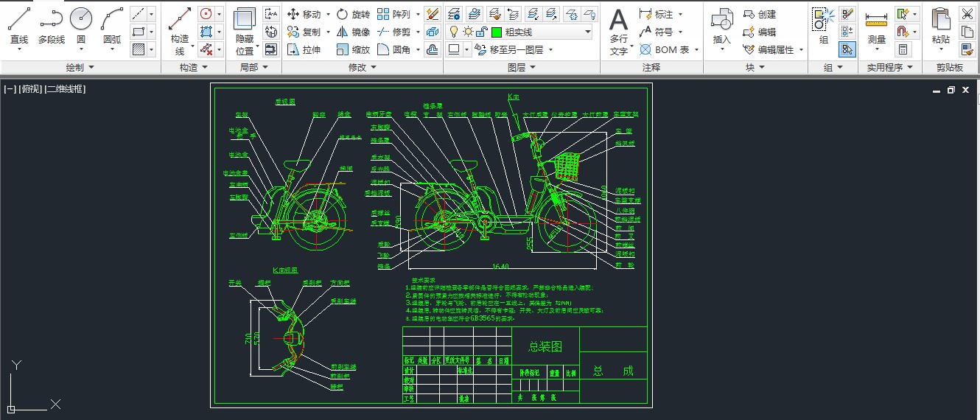Toggle layer lock padlock icon

(x=480, y=32)
